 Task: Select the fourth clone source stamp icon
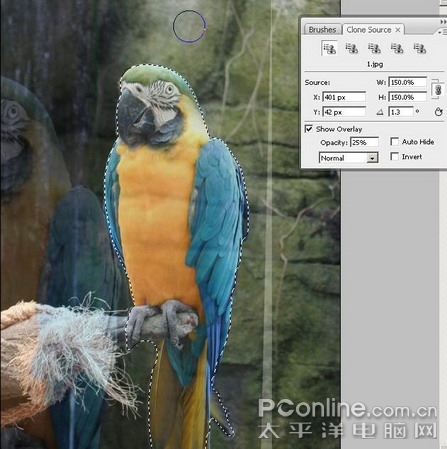click(x=397, y=48)
